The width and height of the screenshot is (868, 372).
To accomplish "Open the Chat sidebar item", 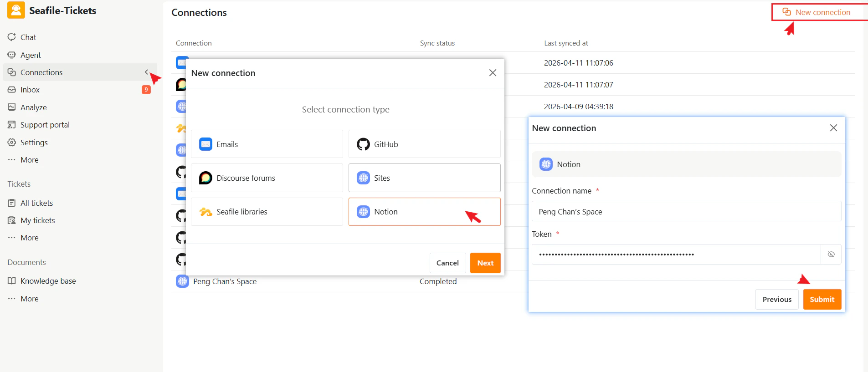I will [80, 37].
